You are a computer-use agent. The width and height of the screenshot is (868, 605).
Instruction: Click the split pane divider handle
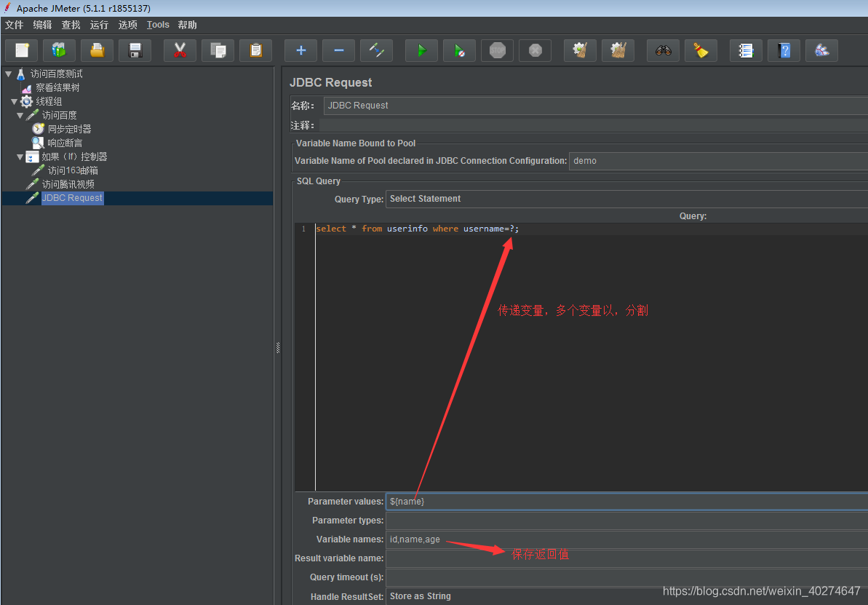tap(278, 348)
